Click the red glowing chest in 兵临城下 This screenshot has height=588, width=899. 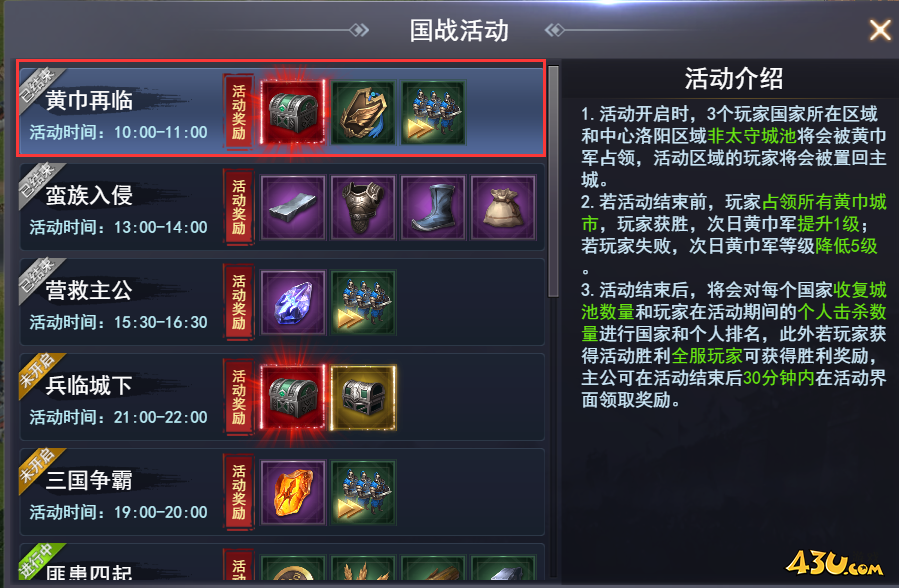(x=293, y=397)
